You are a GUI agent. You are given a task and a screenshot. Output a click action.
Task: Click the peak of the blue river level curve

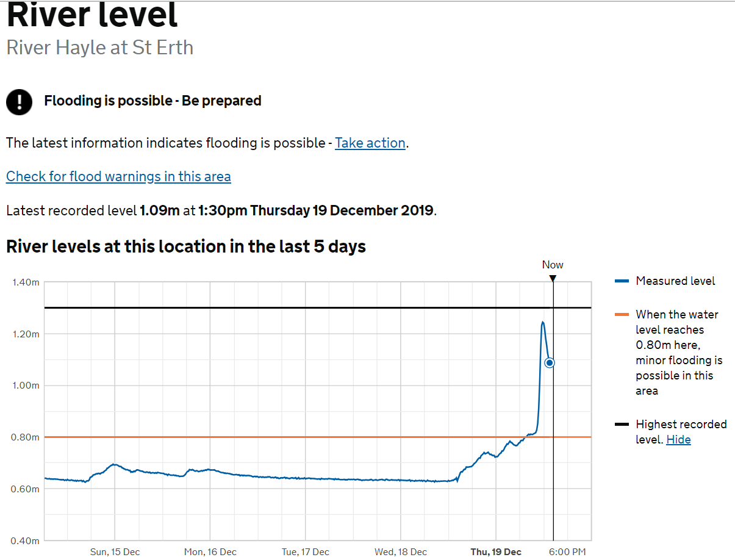point(542,322)
